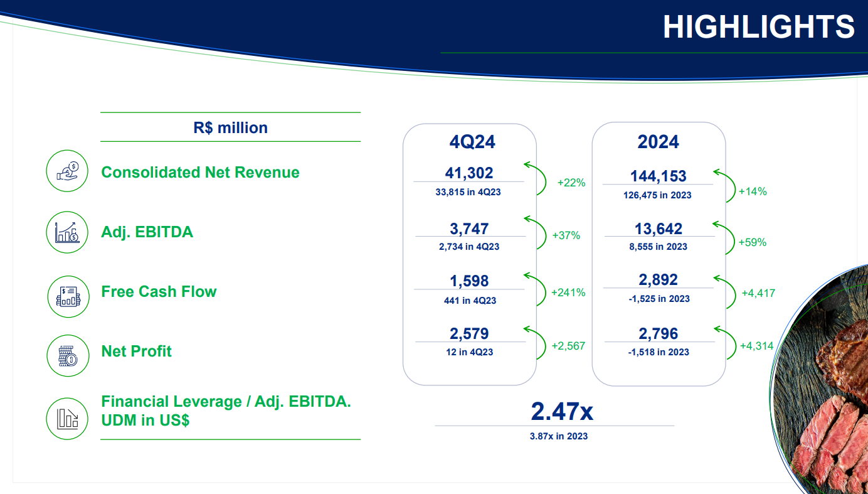The width and height of the screenshot is (868, 494).
Task: Click the Adj. EBITDA bar chart icon
Action: click(68, 232)
